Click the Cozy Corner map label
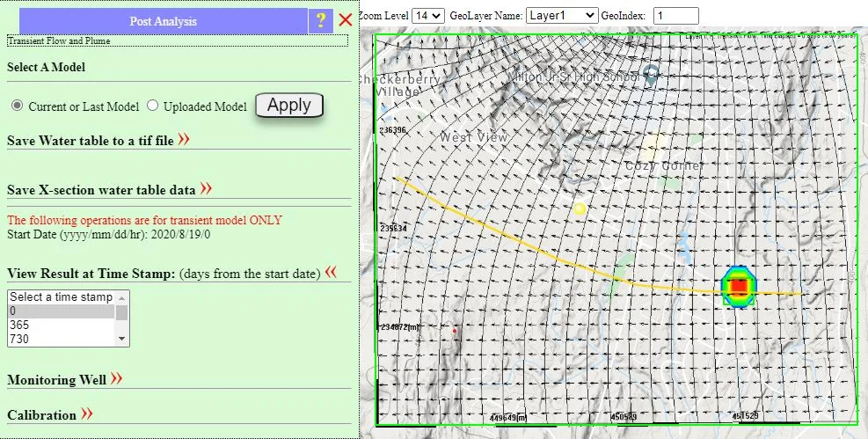The width and height of the screenshot is (868, 439). [664, 165]
